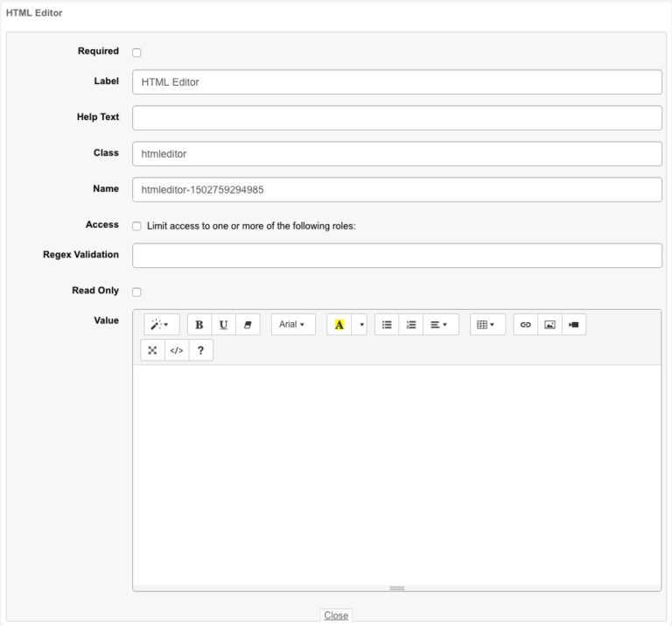Click the Help Text input field

[397, 118]
